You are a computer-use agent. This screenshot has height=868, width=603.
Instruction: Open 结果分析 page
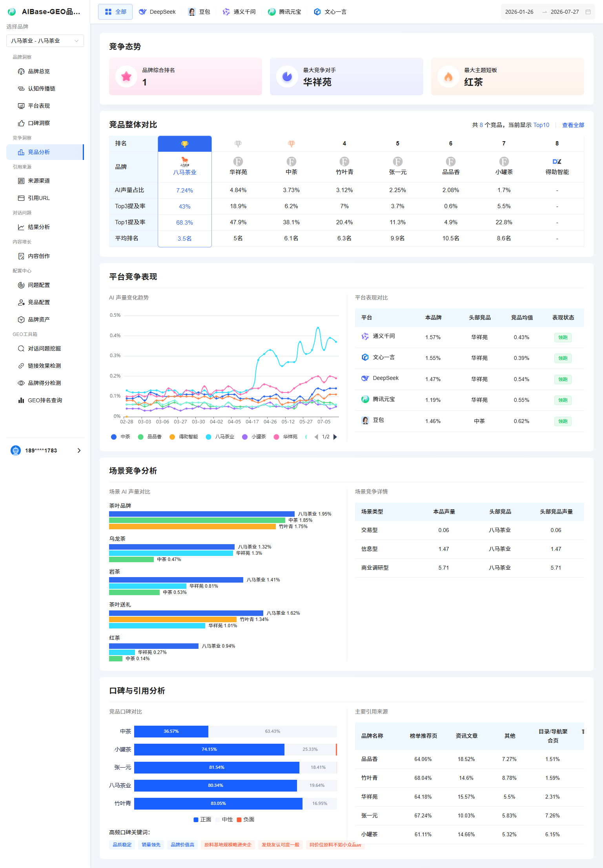45,227
